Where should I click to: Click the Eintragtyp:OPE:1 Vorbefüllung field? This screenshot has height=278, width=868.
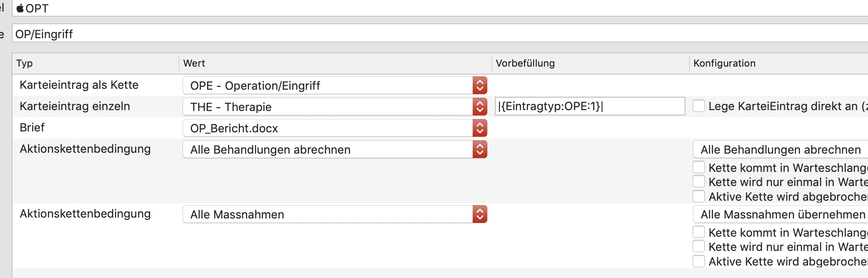coord(590,106)
